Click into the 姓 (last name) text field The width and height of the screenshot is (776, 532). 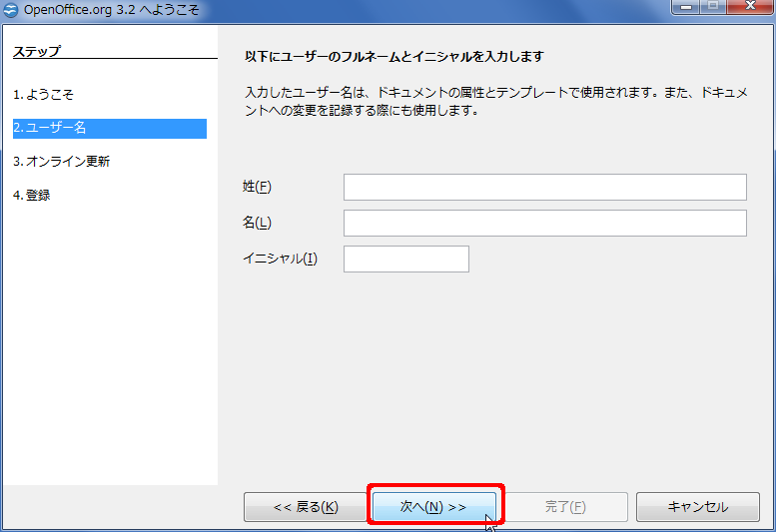(x=544, y=188)
